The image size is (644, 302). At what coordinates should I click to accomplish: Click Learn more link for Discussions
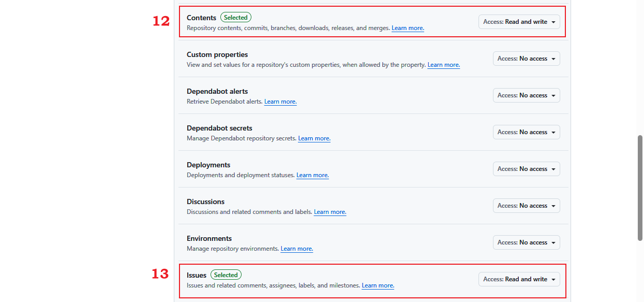click(x=330, y=212)
